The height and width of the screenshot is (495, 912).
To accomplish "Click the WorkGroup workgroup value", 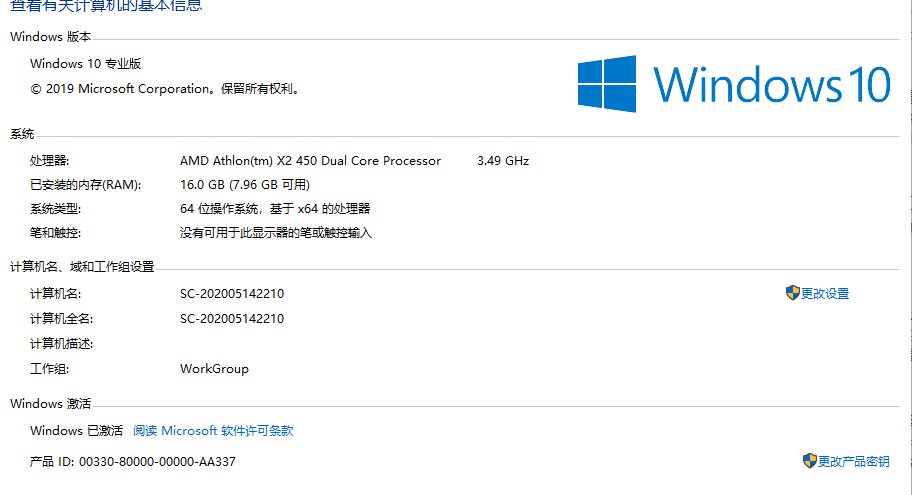I will [214, 369].
